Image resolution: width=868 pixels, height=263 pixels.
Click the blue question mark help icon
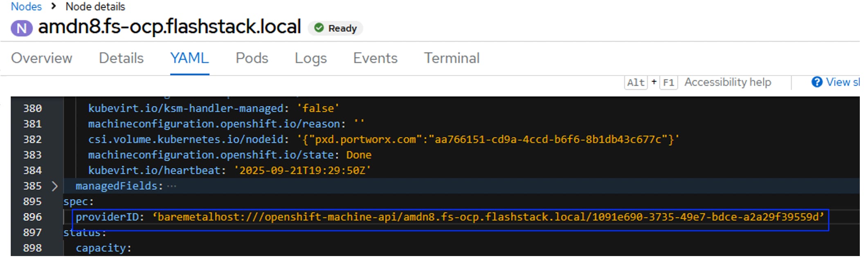816,82
